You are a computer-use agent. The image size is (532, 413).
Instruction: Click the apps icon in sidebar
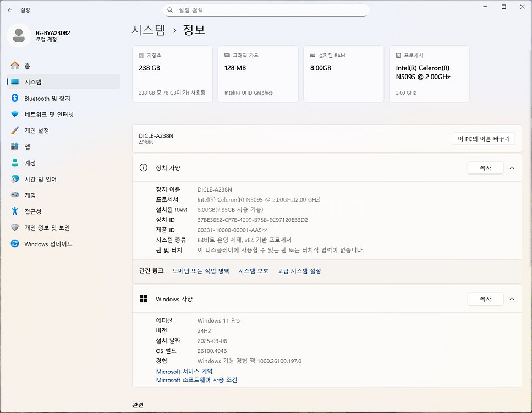pos(15,146)
